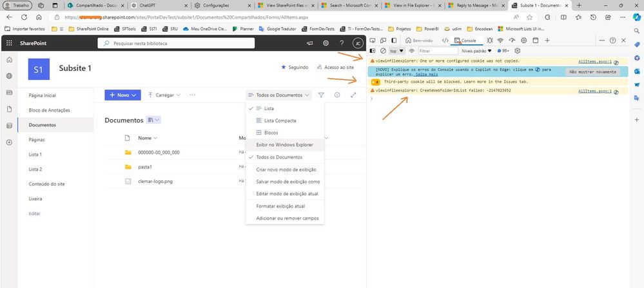Open more commands ellipsis in library toolbar
Viewport: 644px width, 288px height.
click(x=192, y=95)
